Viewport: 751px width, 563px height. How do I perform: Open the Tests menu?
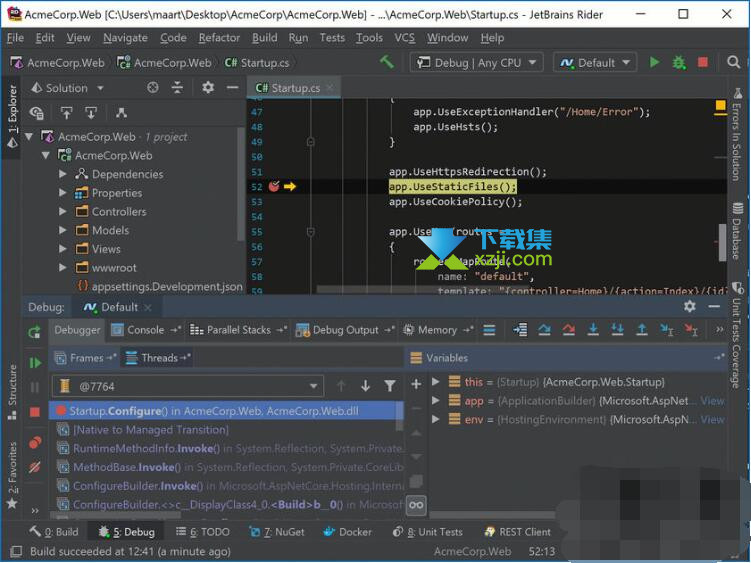coord(332,38)
